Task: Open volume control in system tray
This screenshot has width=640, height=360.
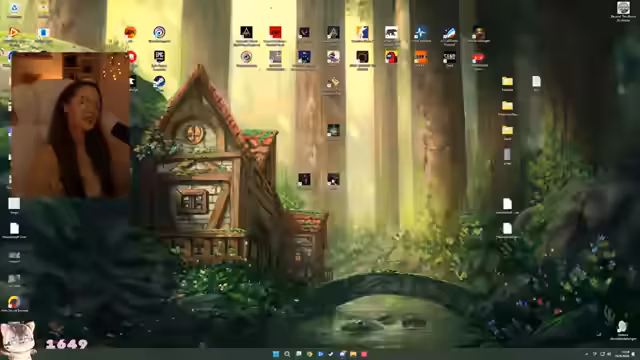Action: point(609,354)
